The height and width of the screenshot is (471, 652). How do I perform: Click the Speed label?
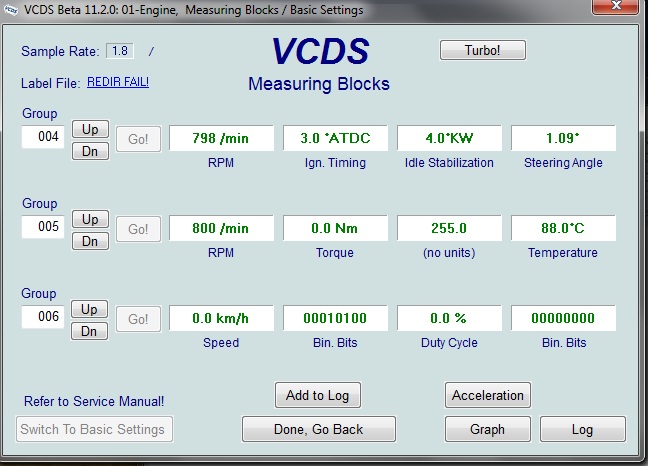click(x=221, y=343)
